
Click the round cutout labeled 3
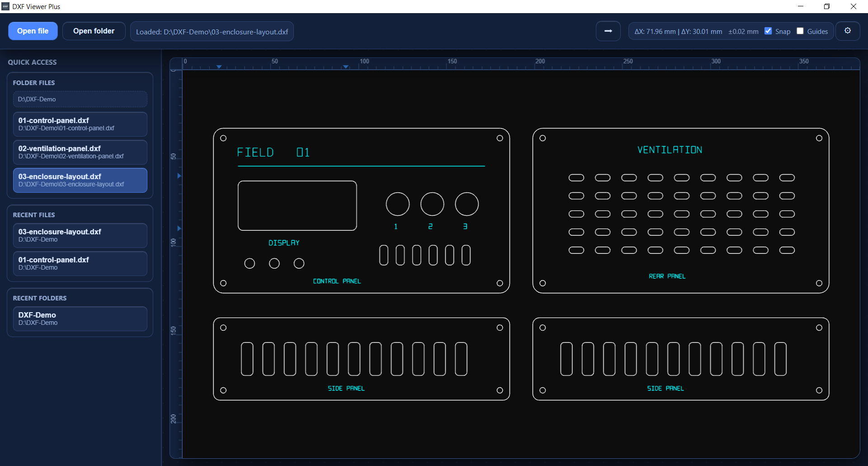[467, 204]
